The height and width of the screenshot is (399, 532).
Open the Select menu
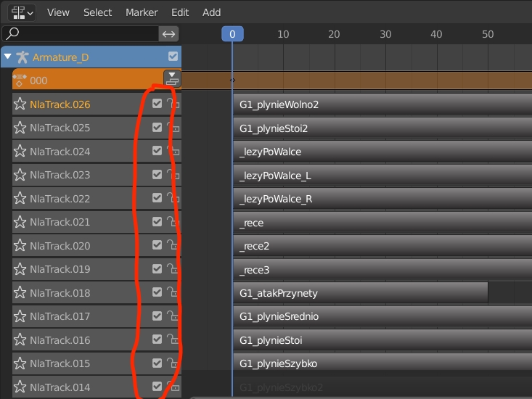[x=97, y=12]
